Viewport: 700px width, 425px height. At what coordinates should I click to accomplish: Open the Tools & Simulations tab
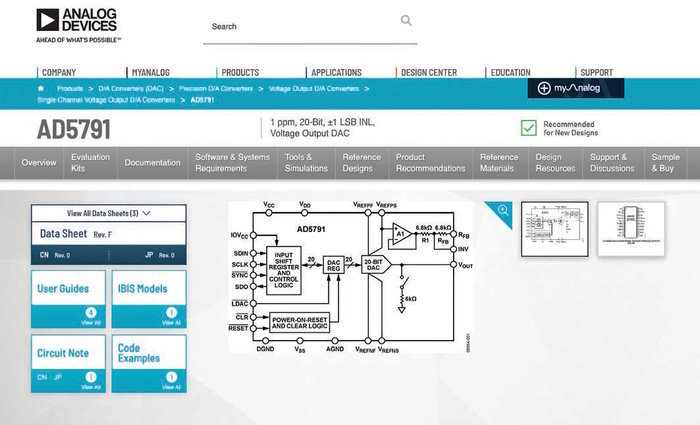306,162
